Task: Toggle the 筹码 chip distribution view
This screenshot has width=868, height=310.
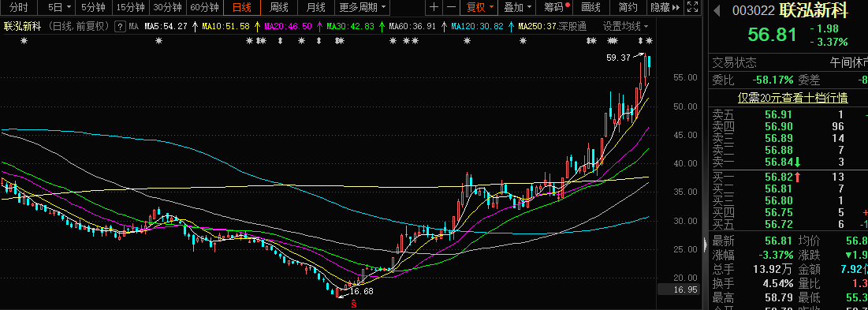Action: [x=555, y=7]
